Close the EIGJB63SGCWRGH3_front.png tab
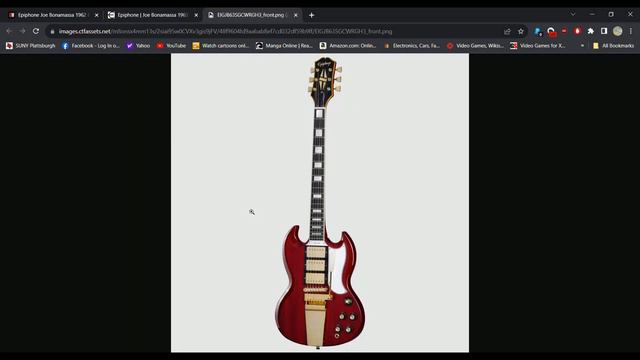640x360 pixels. tap(296, 15)
